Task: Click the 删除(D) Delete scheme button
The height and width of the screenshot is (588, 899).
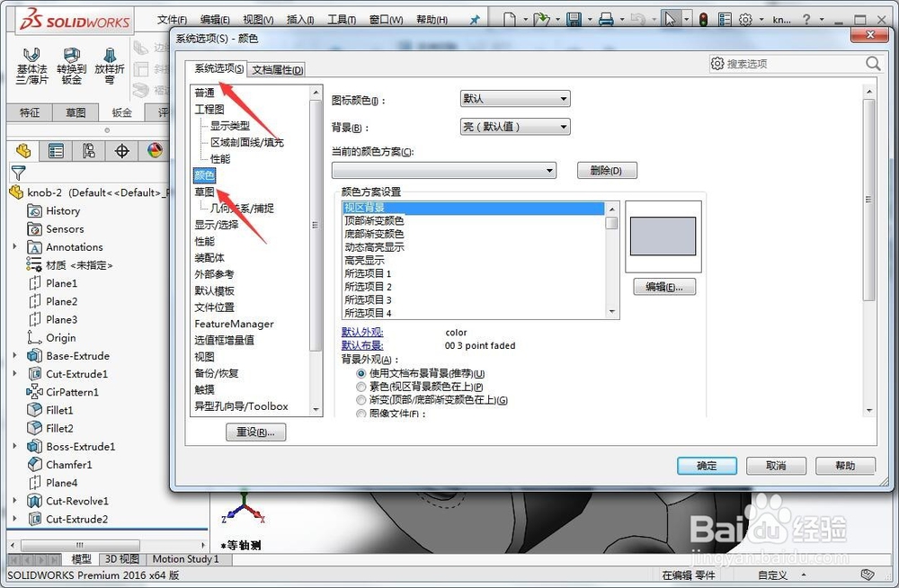Action: click(607, 171)
